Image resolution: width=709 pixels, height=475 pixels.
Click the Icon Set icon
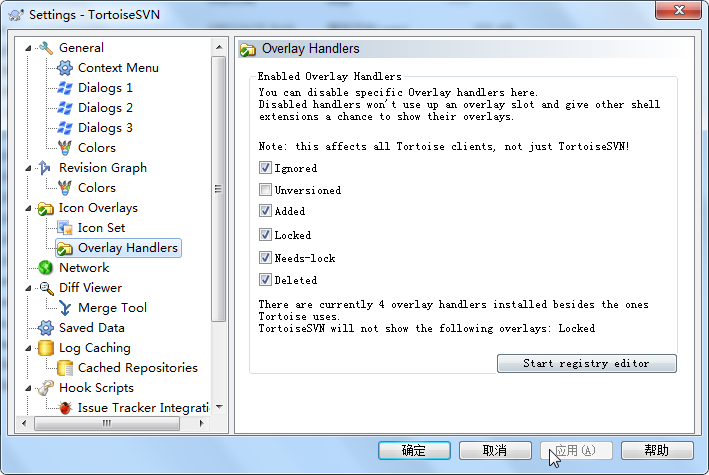tap(65, 228)
